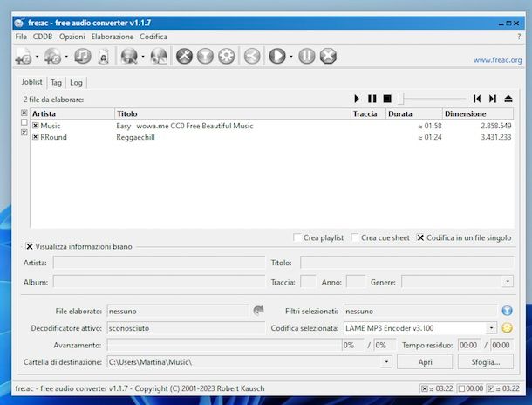Image resolution: width=532 pixels, height=405 pixels.
Task: Pause encoding with the toolbar pause icon
Action: [307, 56]
